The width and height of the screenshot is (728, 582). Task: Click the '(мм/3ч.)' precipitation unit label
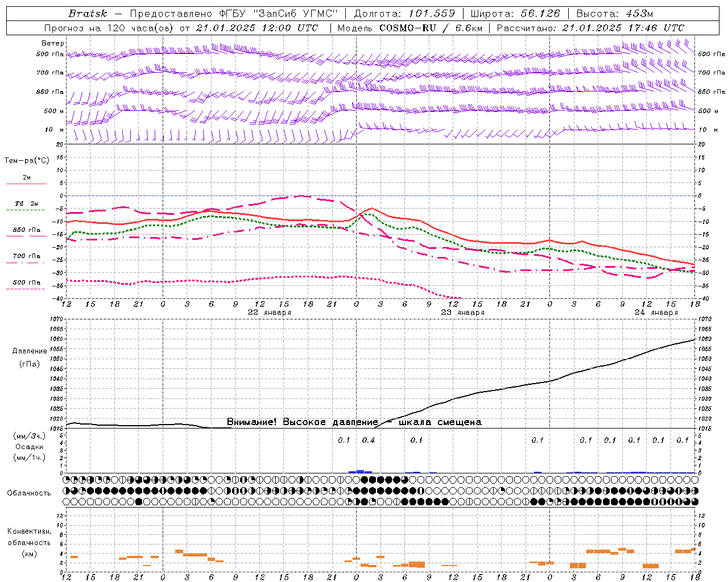30,436
